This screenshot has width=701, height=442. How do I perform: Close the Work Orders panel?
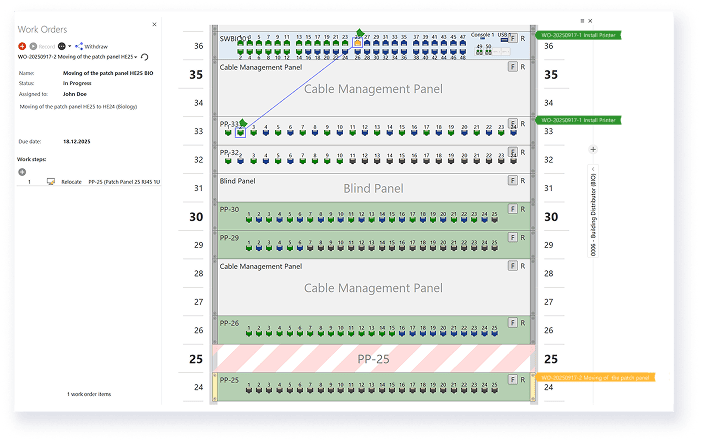pos(154,24)
